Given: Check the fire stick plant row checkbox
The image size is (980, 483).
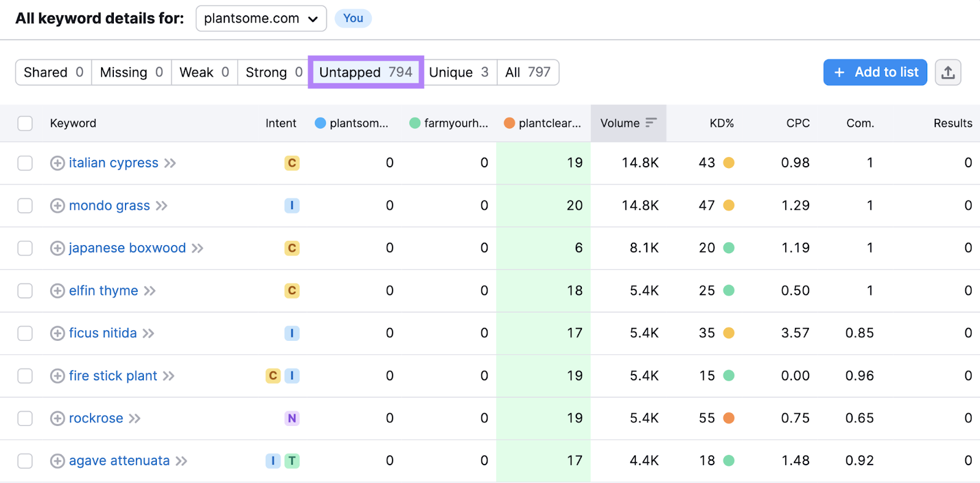Looking at the screenshot, I should (x=25, y=376).
